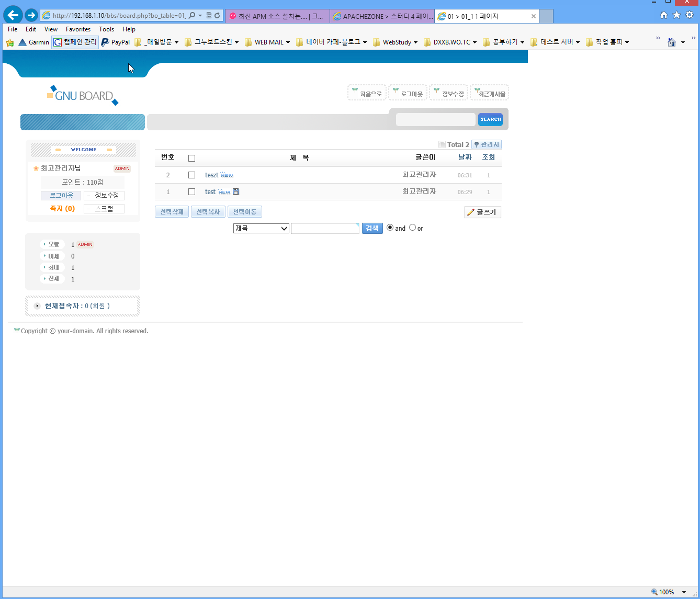Viewport: 700px width, 599px height.
Task: Open the IE Home icon at top right
Action: (664, 15)
